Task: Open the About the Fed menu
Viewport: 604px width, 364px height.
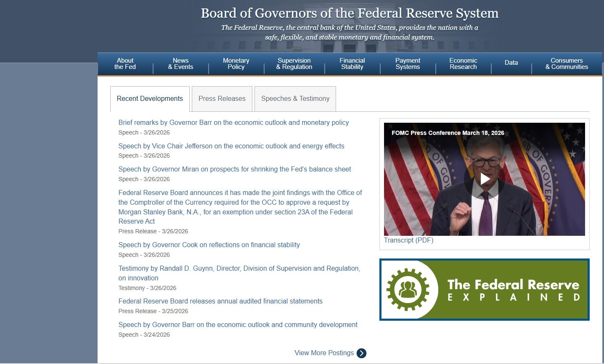Action: [125, 64]
